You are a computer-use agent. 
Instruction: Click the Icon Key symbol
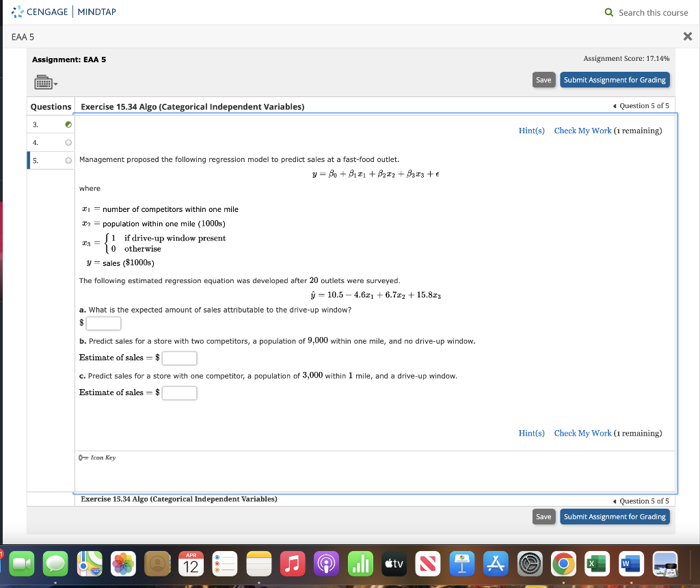[82, 457]
